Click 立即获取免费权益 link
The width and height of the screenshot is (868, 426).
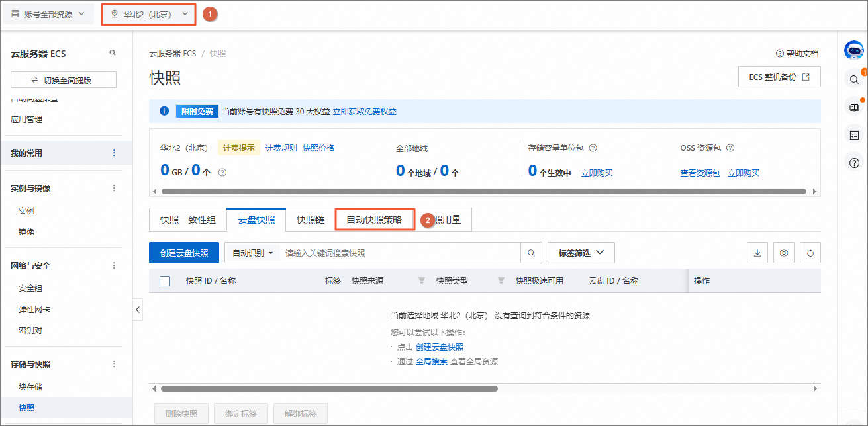(365, 112)
